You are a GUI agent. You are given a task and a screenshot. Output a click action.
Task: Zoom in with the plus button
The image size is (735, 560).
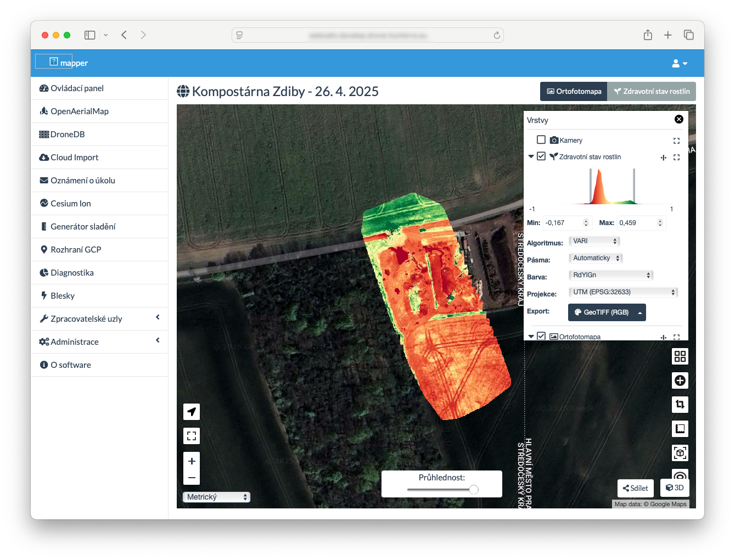(192, 461)
